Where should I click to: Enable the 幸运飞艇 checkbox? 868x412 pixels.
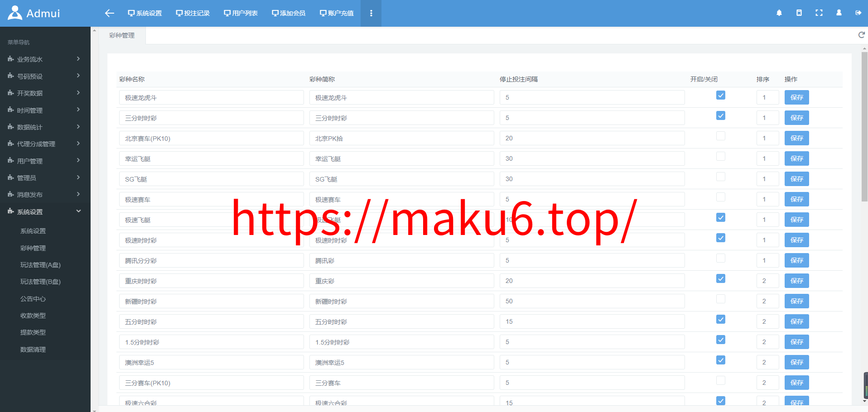721,156
